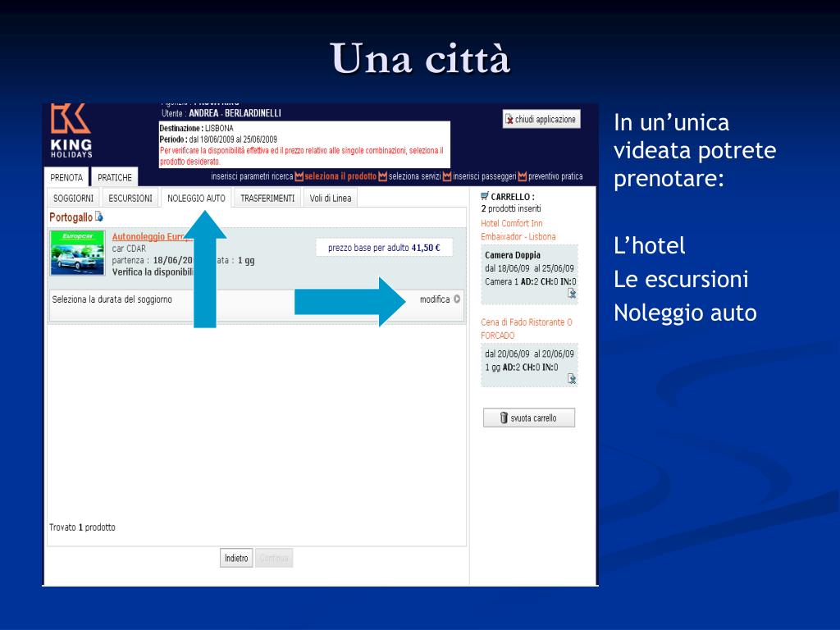Screen dimensions: 840x630
Task: Click the svuota carrello button
Action: [x=529, y=418]
